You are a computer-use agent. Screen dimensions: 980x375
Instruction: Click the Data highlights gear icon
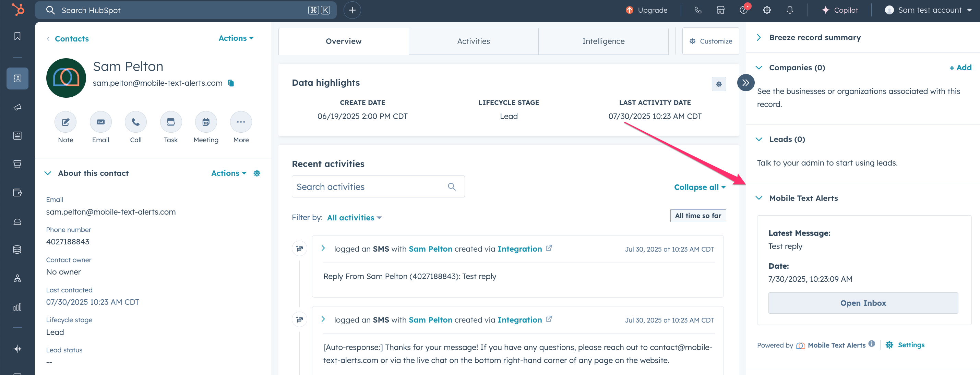point(719,84)
